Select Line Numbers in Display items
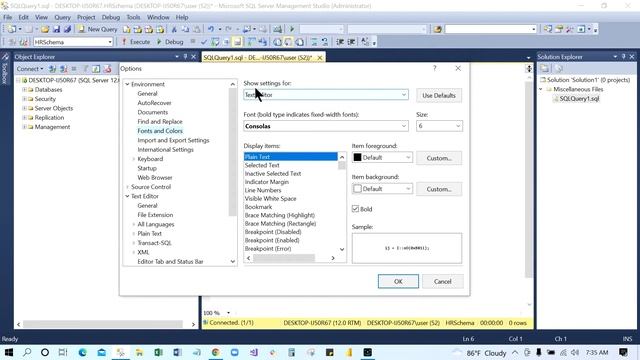The image size is (640, 360). 263,190
